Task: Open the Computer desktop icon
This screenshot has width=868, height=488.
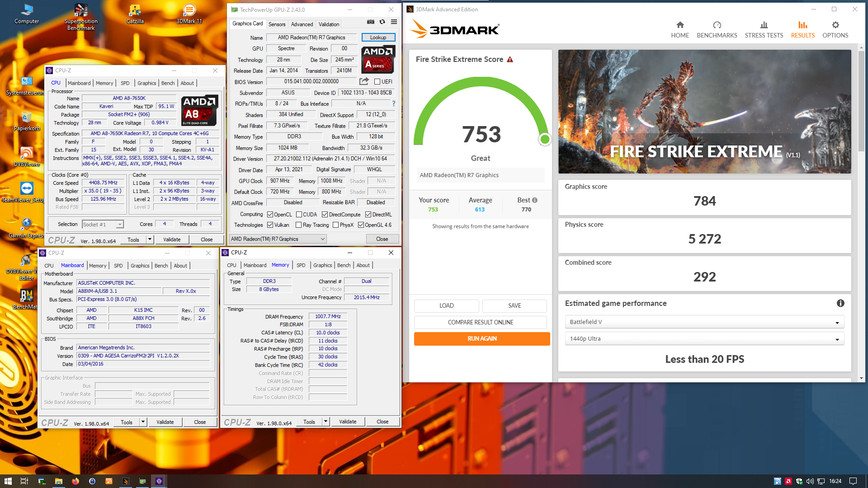Action: point(27,14)
